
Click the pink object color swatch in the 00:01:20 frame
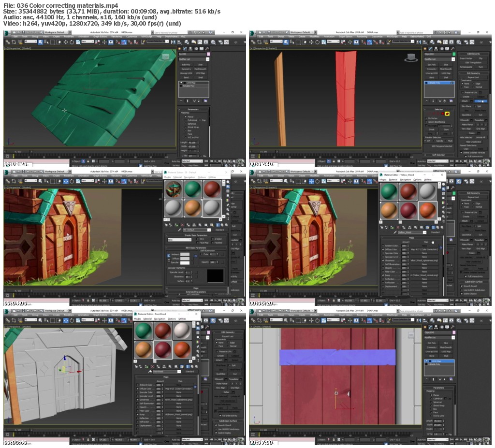tap(208, 54)
